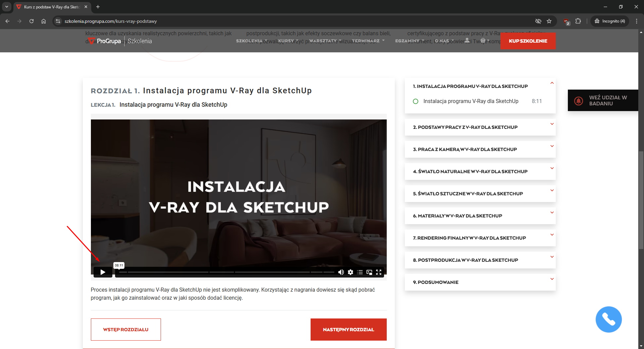Expand chapter 3 Praca z kamerą
This screenshot has width=644, height=349.
coord(480,149)
